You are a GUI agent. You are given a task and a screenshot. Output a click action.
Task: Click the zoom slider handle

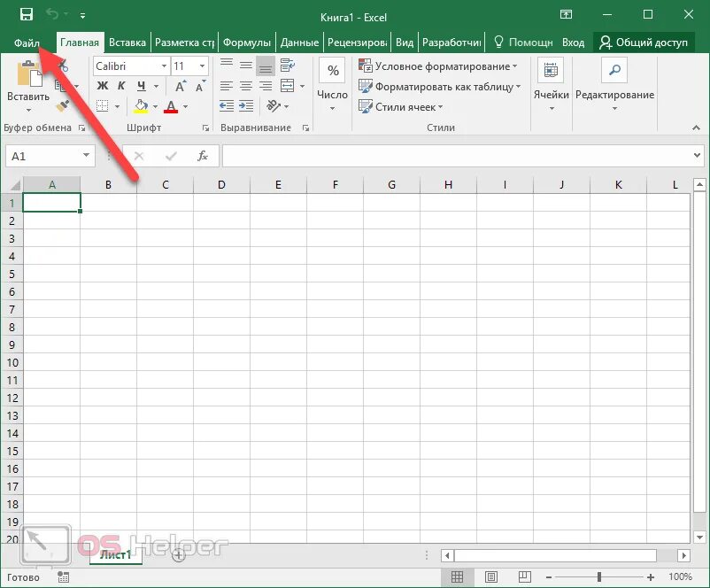tap(599, 576)
